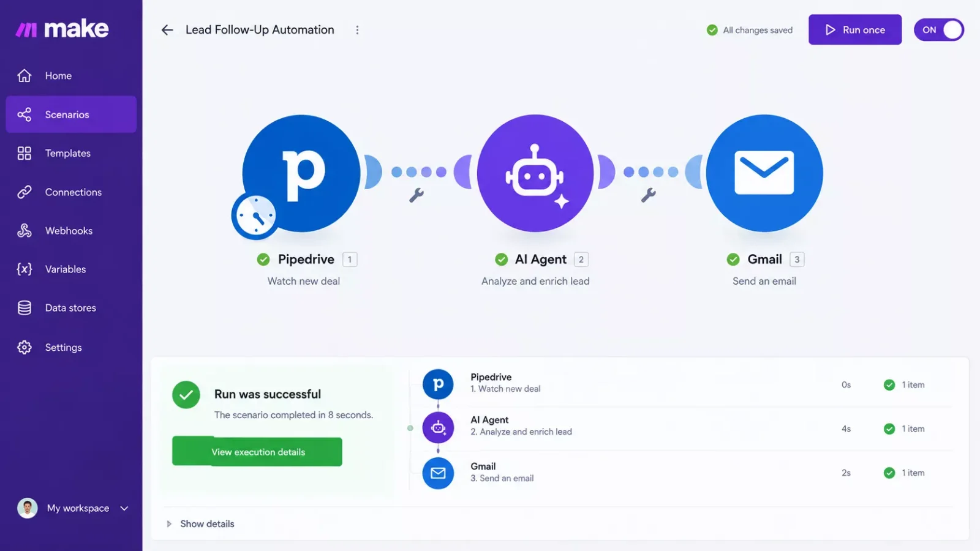Open Connections in the sidebar
Screen dimensions: 980x551
[71, 192]
